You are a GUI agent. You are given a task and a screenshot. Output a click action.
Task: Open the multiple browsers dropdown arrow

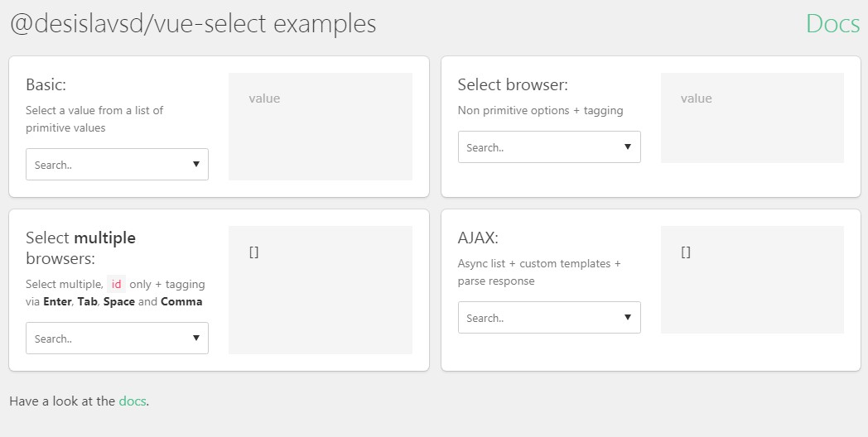[x=195, y=338]
